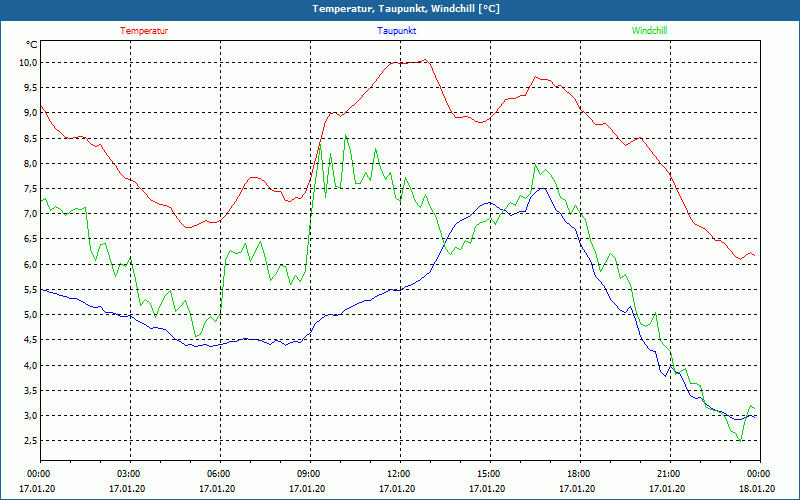
Task: Click the 5,0 y-axis value
Action: coord(31,315)
